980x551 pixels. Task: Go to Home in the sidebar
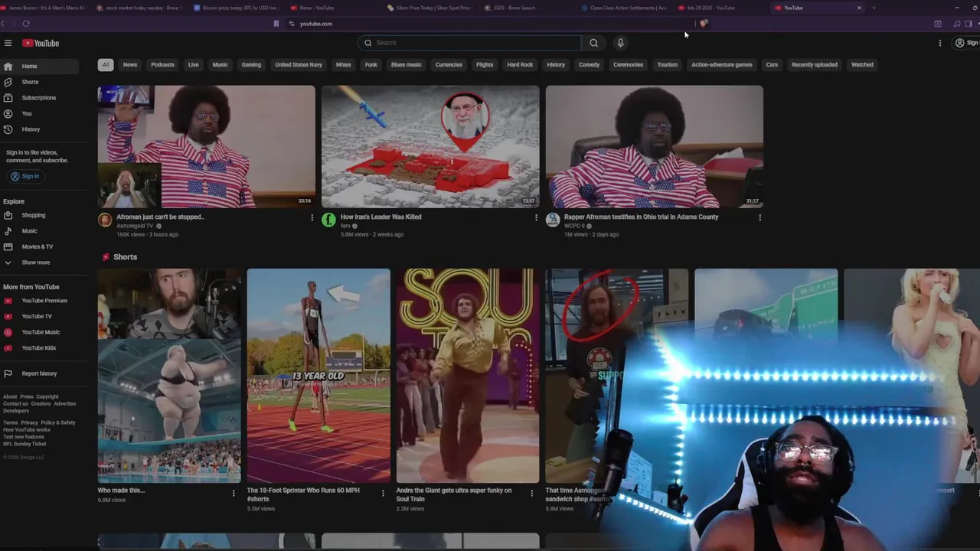point(40,67)
